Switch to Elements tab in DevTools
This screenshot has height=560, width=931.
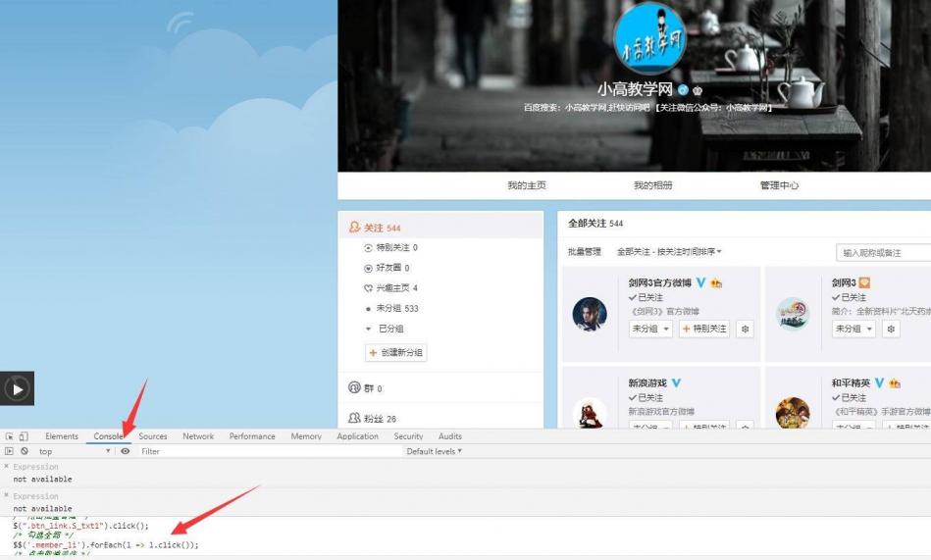click(62, 436)
